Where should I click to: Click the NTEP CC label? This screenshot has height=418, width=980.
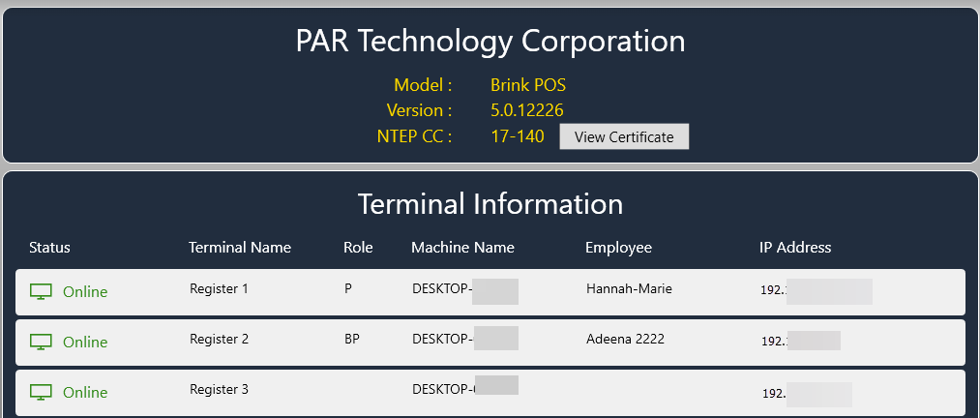(x=414, y=136)
